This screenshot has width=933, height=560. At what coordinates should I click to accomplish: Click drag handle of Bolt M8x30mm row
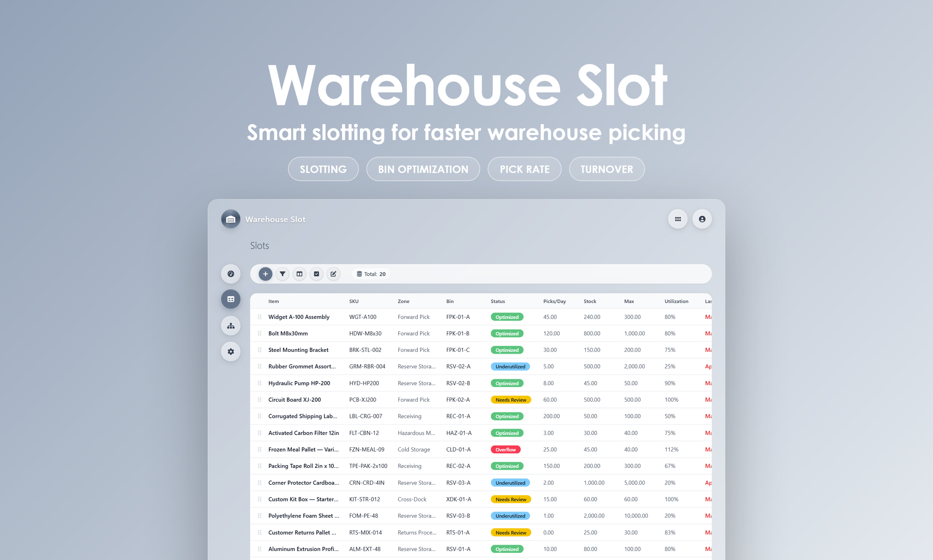(259, 333)
